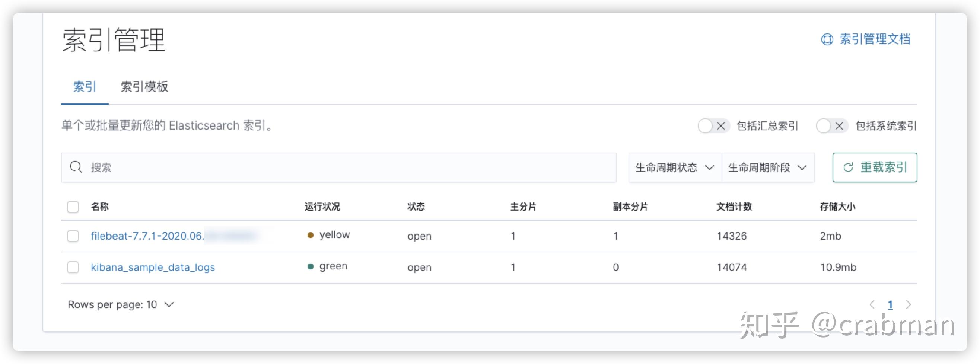Click the X icon beside 包括汇总索引 switch
Screen dimensions: 980x364
pos(720,126)
